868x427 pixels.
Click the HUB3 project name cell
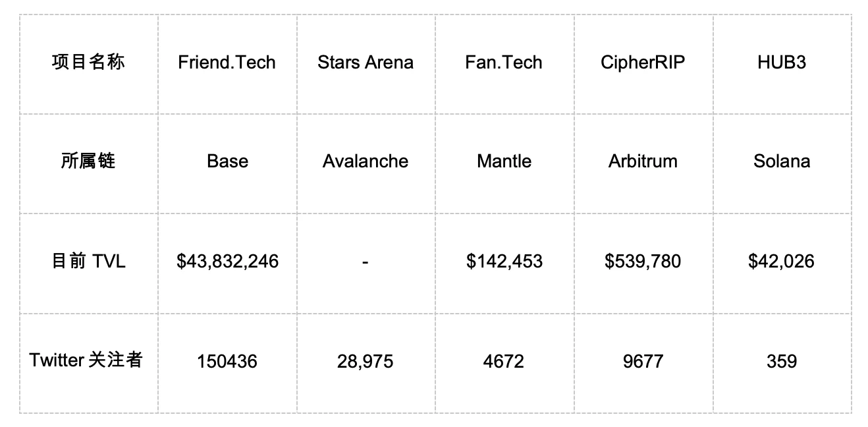(x=782, y=63)
